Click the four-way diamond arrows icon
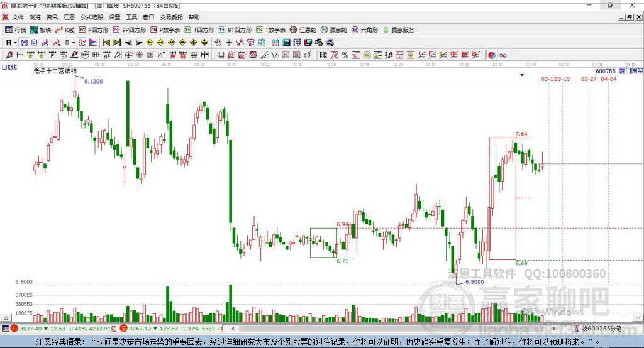 click(x=204, y=43)
